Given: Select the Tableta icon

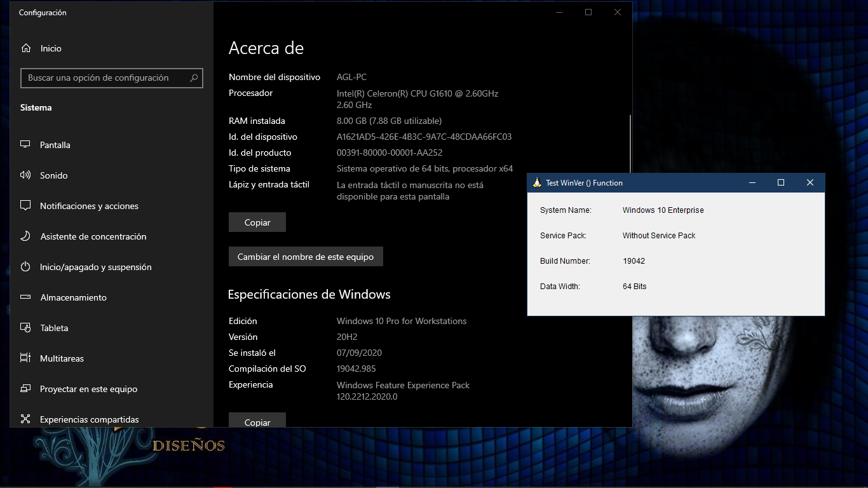Looking at the screenshot, I should [x=25, y=328].
